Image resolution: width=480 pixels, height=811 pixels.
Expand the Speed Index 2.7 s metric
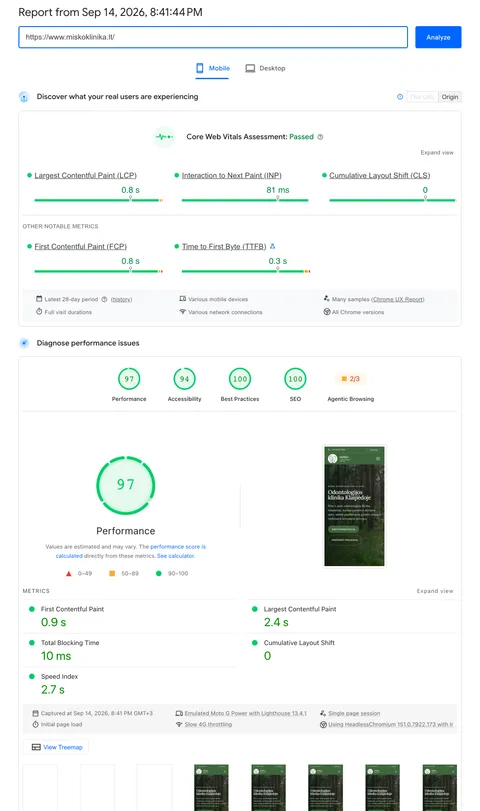click(129, 684)
